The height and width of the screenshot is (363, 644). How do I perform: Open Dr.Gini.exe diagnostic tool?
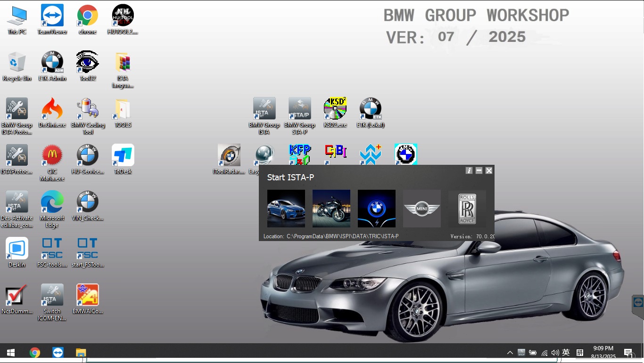tap(52, 110)
